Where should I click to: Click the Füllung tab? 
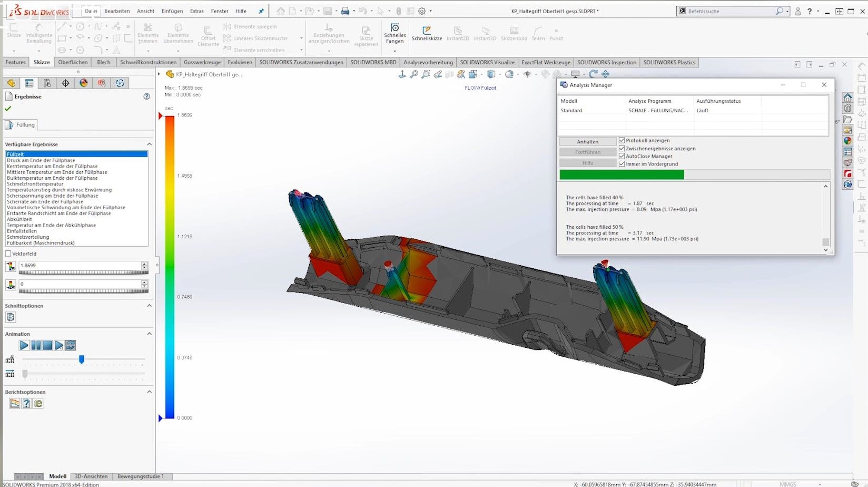click(21, 125)
